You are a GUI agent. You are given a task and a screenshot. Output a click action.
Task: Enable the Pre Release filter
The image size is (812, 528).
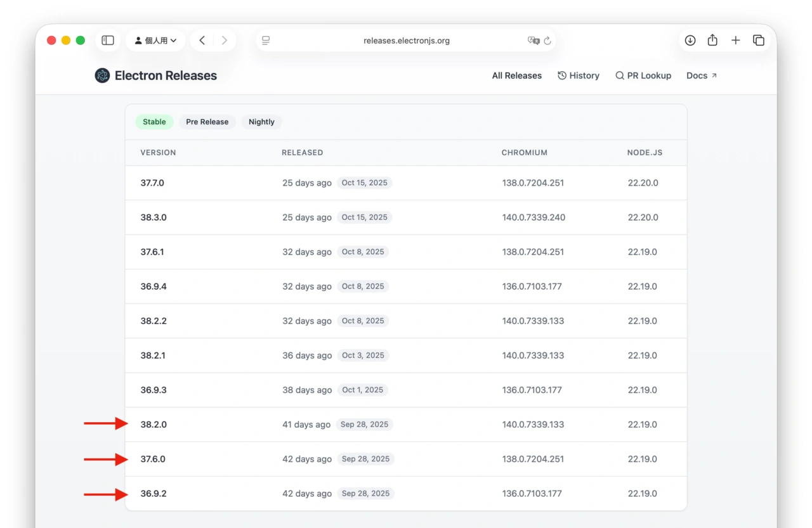207,122
